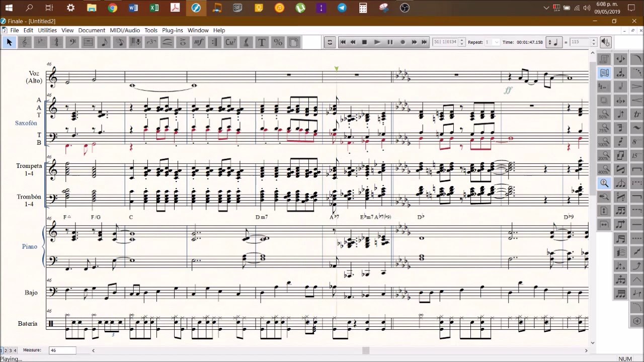Pause playback
Screen dimensions: 644x362
pos(389,42)
